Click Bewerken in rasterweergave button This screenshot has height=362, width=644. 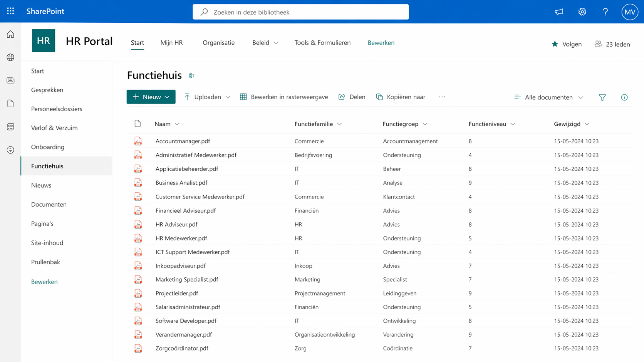click(284, 97)
